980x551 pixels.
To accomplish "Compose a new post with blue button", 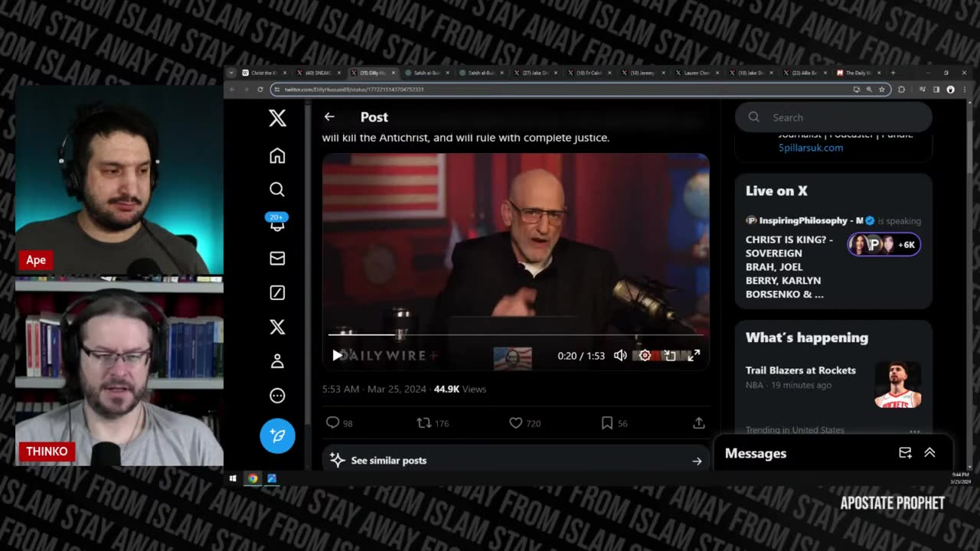I will click(x=277, y=435).
